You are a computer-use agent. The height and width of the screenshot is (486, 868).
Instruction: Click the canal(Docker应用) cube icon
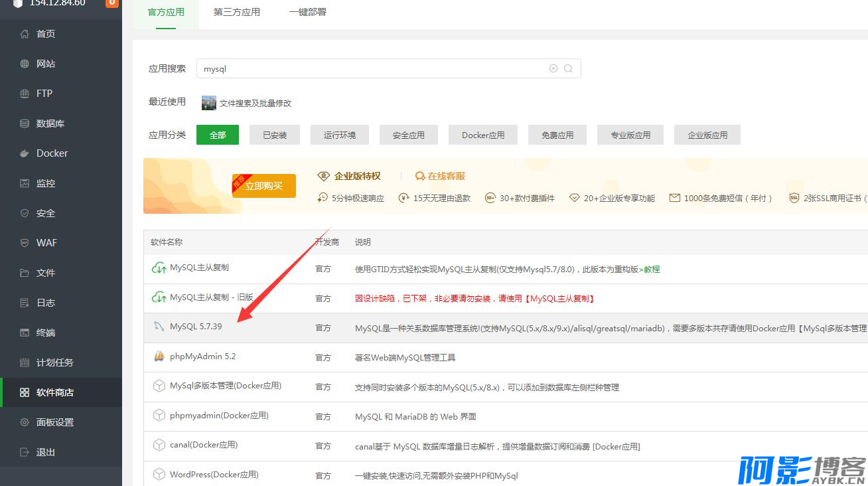pyautogui.click(x=159, y=445)
